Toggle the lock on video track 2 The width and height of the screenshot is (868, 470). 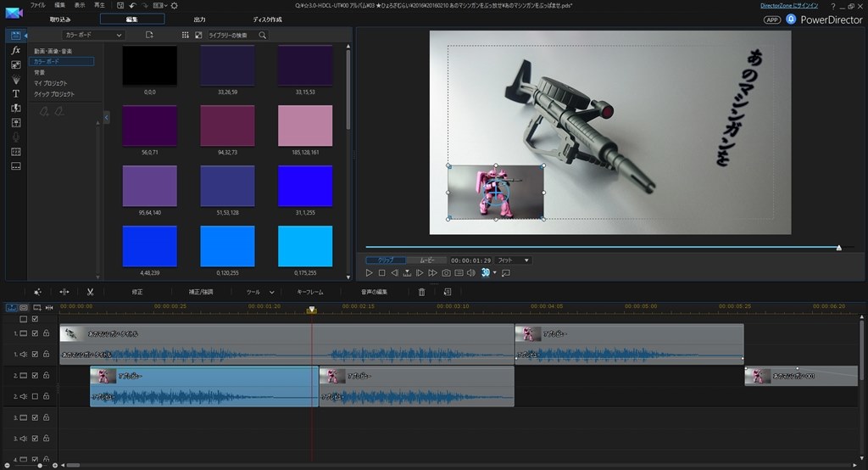pyautogui.click(x=46, y=375)
